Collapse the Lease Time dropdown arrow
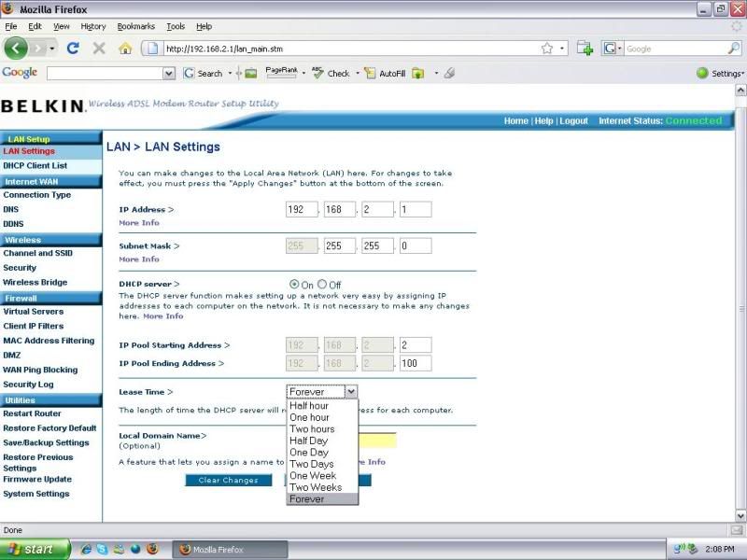Screen dimensions: 747x560 pos(350,392)
